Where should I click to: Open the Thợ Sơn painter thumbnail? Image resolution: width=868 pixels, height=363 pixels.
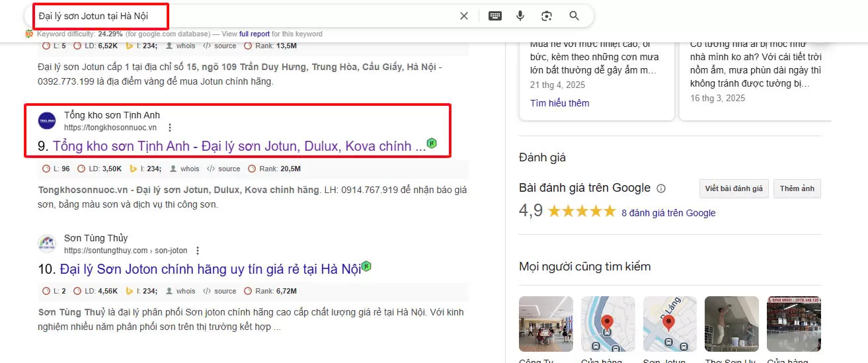pyautogui.click(x=732, y=323)
